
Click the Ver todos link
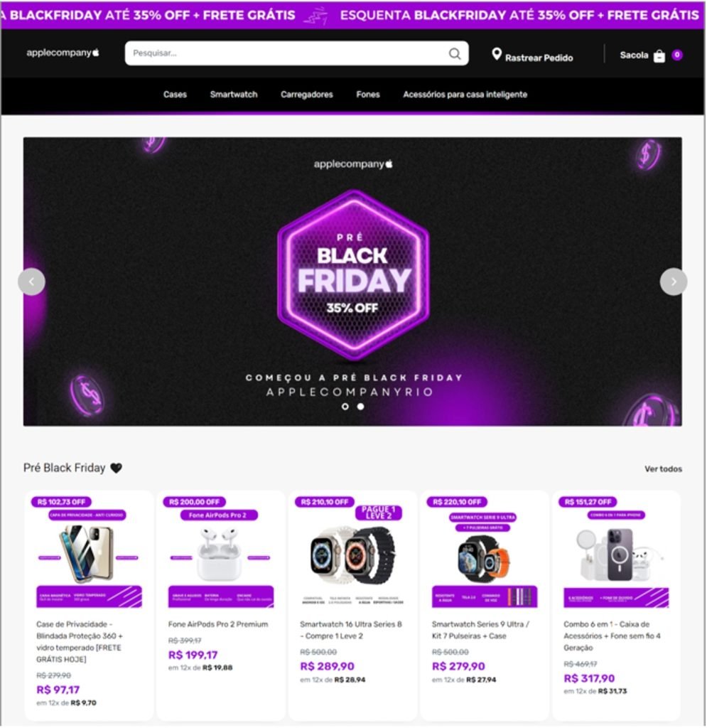664,469
